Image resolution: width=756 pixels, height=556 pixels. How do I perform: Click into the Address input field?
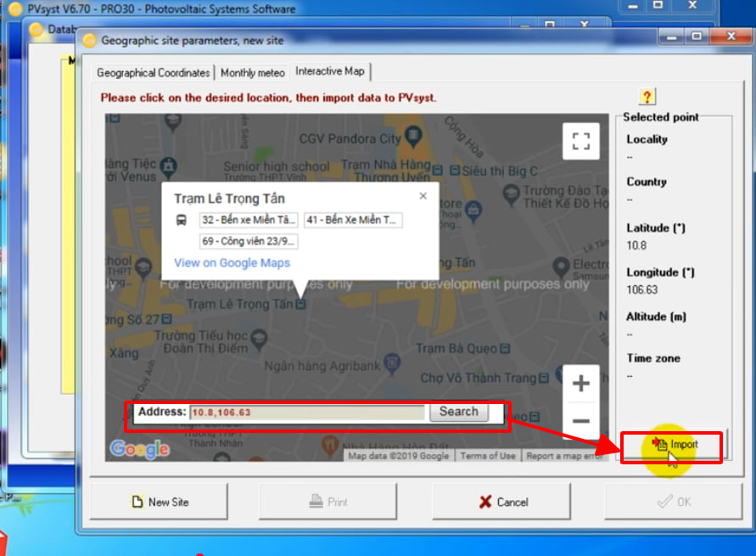pyautogui.click(x=307, y=413)
